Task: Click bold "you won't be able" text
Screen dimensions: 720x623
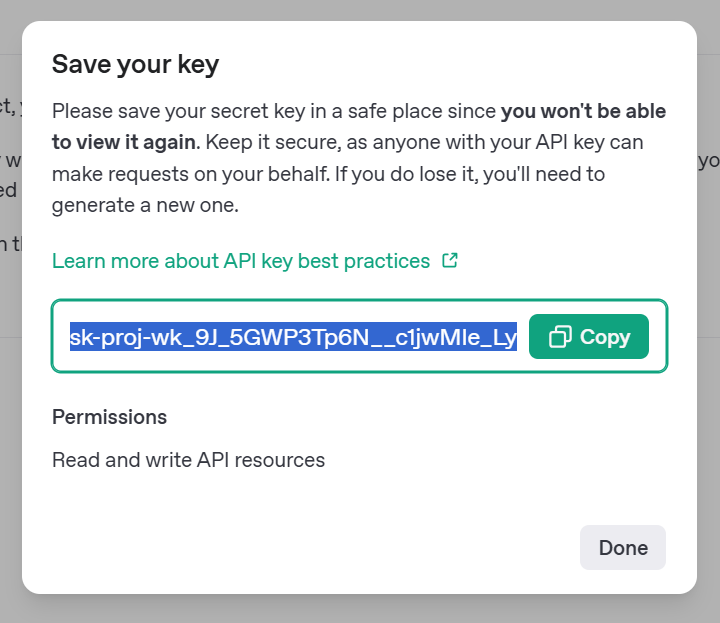Action: (x=583, y=111)
